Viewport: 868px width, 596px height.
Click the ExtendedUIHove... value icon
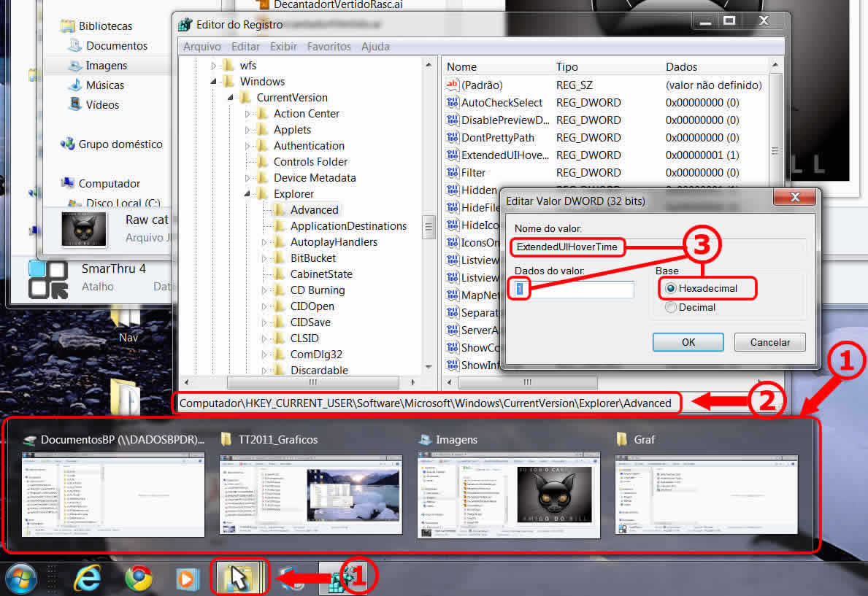pos(453,155)
